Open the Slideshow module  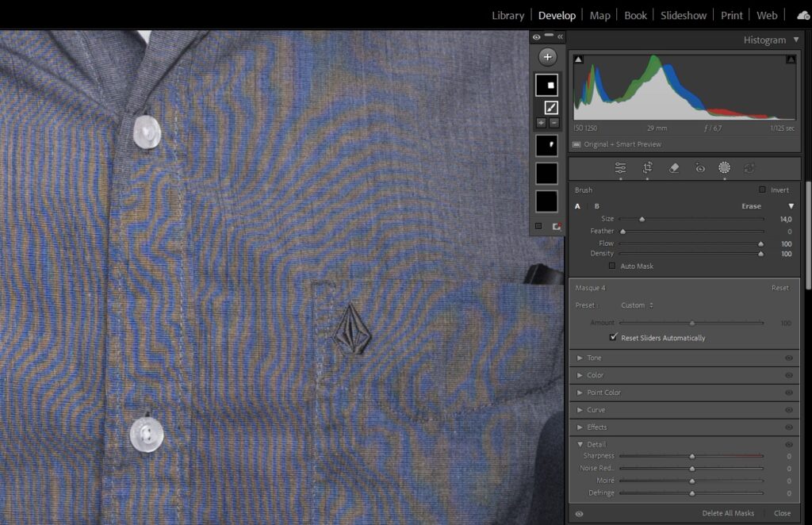click(x=683, y=15)
